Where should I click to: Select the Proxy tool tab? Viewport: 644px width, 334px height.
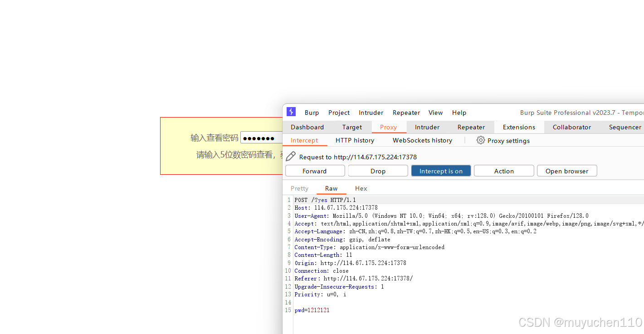389,127
